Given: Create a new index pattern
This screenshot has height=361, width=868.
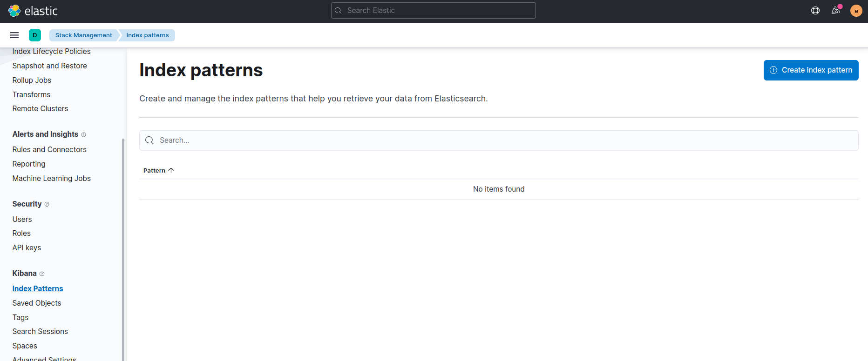Looking at the screenshot, I should [811, 70].
